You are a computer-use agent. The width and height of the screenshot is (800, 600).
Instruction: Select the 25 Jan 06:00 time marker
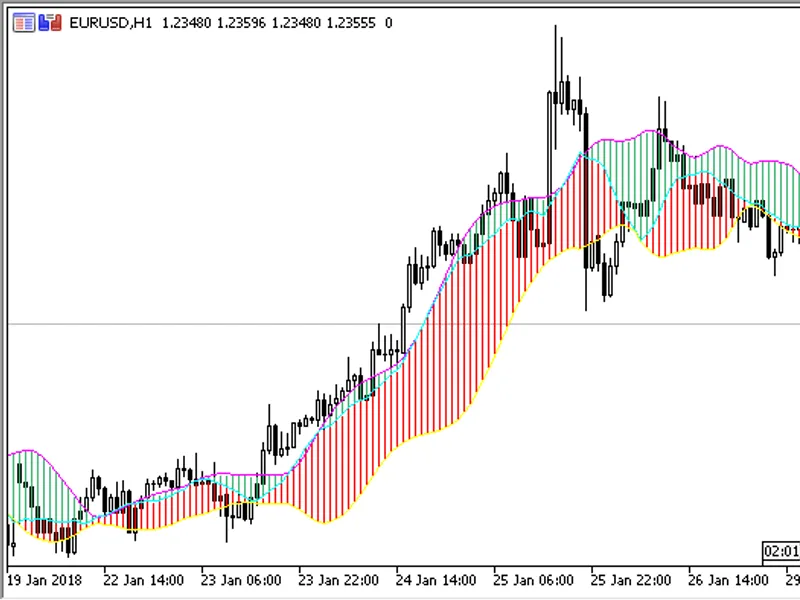(533, 581)
